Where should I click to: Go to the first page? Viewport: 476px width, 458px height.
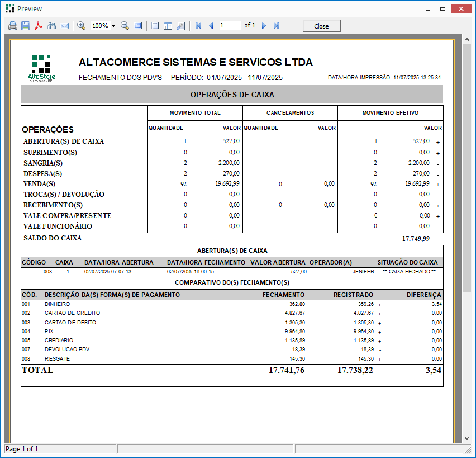tap(198, 26)
